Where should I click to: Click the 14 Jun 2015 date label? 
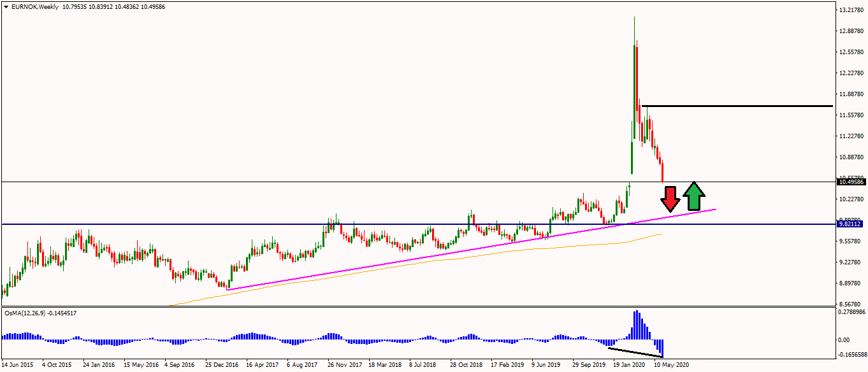coord(17,366)
